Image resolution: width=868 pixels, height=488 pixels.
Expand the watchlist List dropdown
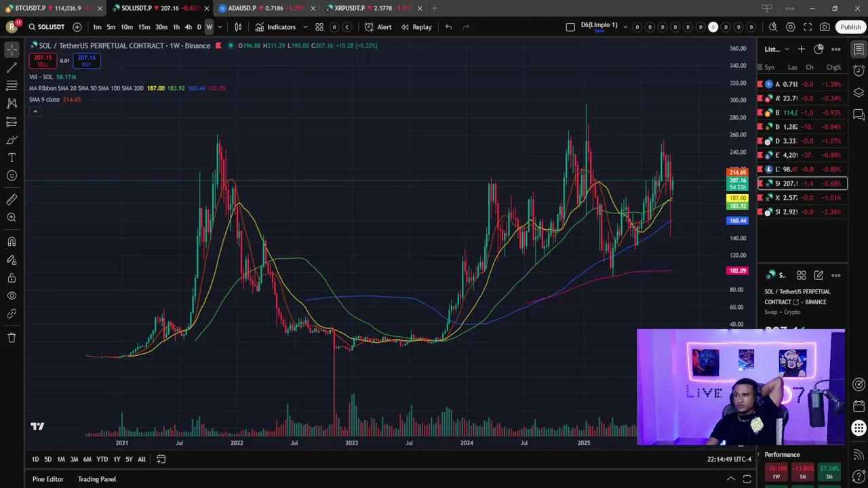point(776,49)
